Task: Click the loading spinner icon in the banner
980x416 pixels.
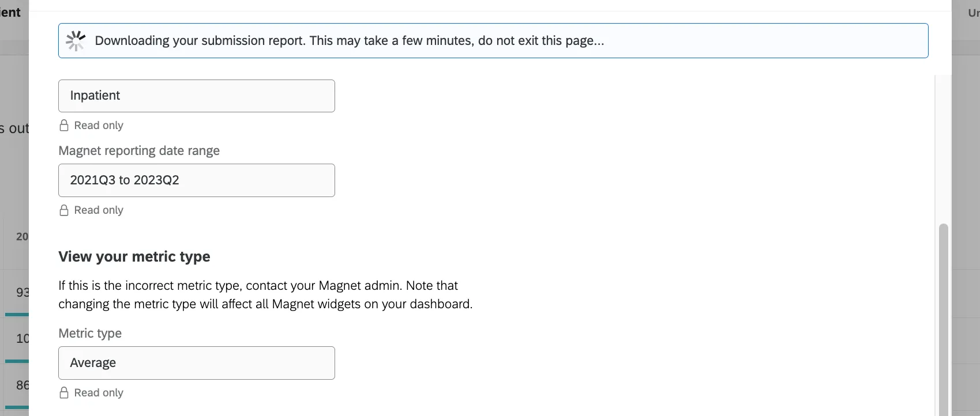Action: (x=76, y=41)
